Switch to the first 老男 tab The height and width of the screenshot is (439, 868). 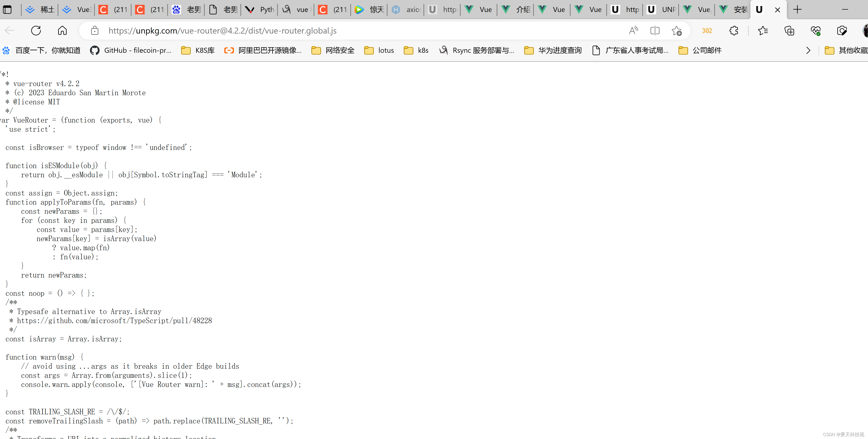click(x=186, y=9)
